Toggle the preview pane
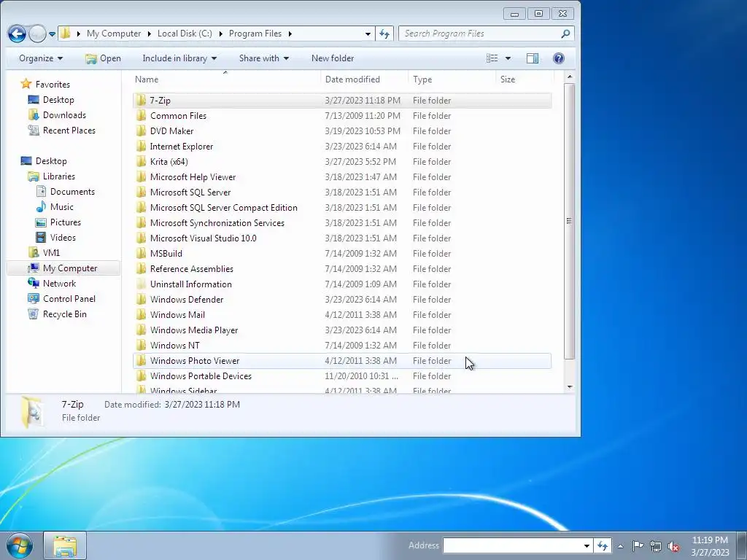Screen dimensions: 747x560 tap(532, 58)
